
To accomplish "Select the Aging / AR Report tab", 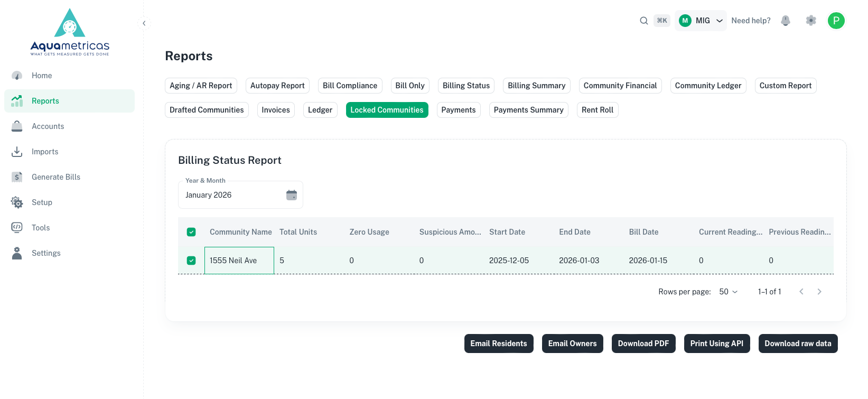I will click(x=201, y=86).
